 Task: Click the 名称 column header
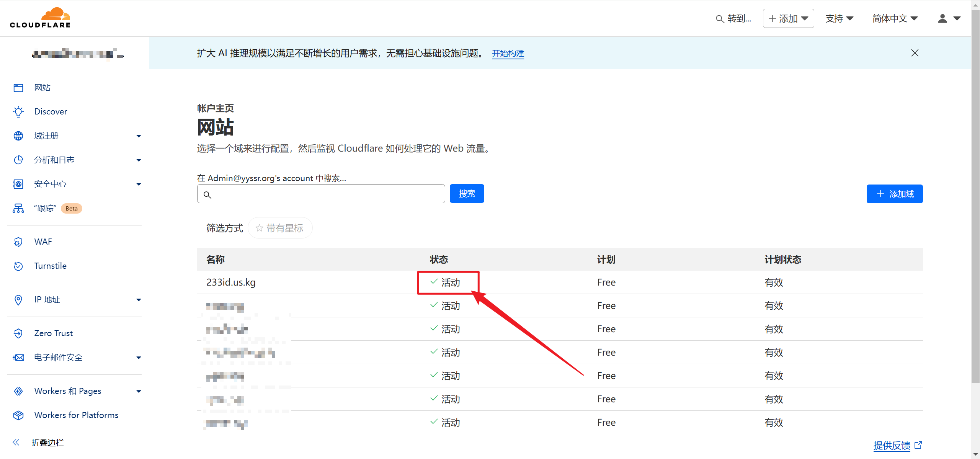[x=215, y=260]
